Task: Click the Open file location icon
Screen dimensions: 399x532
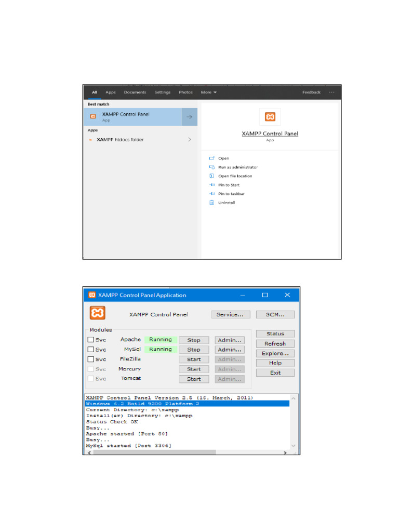Action: 212,176
